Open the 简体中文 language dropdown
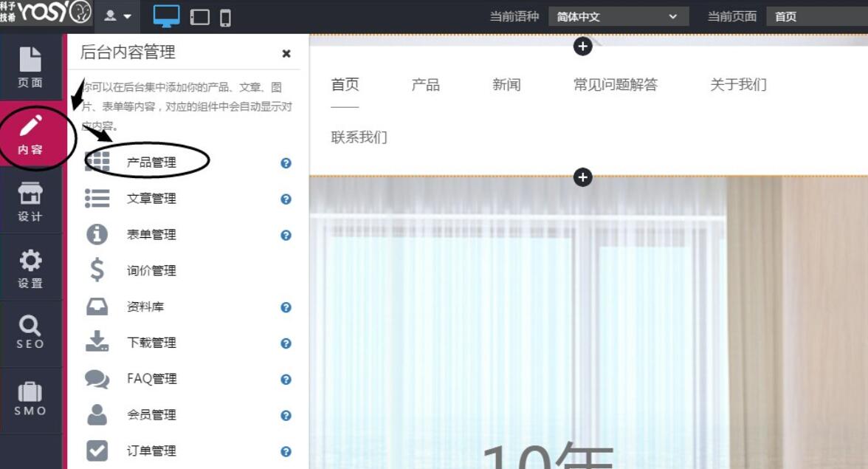Image resolution: width=868 pixels, height=469 pixels. [619, 16]
